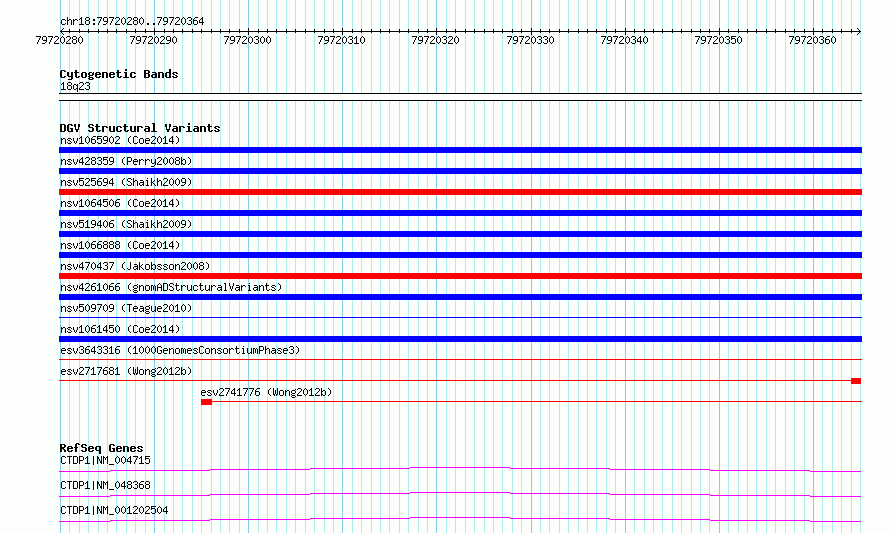Click ruler position 79720280
Image resolution: width=890 pixels, height=533 pixels.
59,40
